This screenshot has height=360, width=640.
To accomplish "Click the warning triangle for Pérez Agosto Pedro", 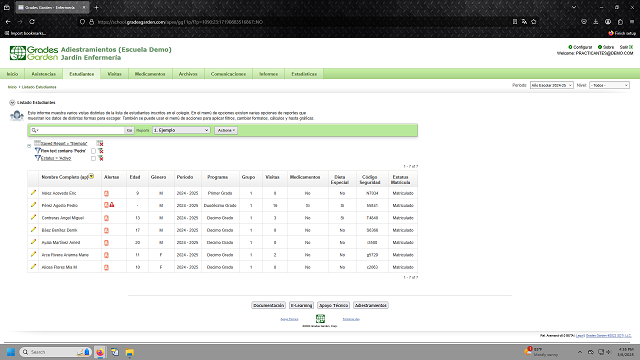I will click(x=112, y=205).
